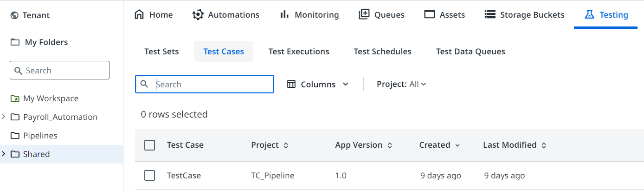
Task: Check the TestCase row checkbox
Action: point(149,176)
